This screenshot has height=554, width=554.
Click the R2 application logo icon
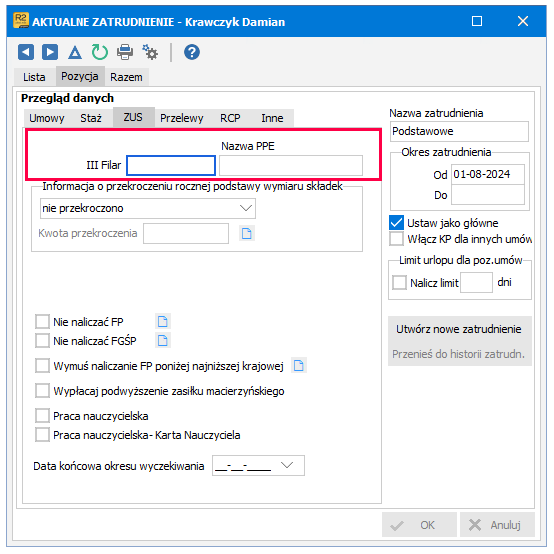(x=21, y=20)
